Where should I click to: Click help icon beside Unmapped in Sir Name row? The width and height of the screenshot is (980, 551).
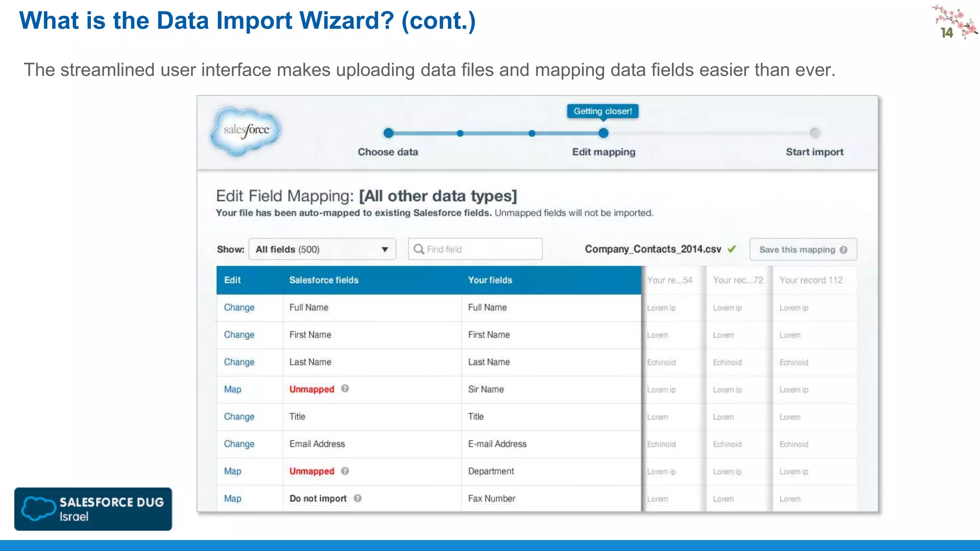click(345, 388)
